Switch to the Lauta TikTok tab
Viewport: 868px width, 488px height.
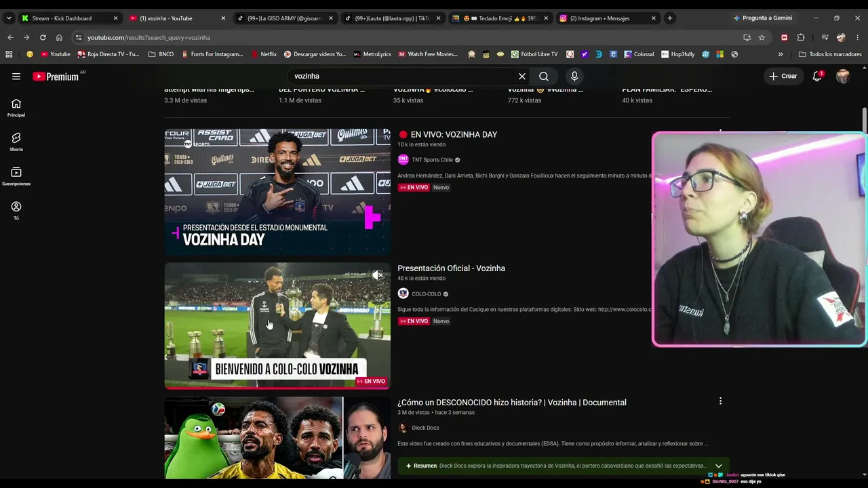point(392,18)
